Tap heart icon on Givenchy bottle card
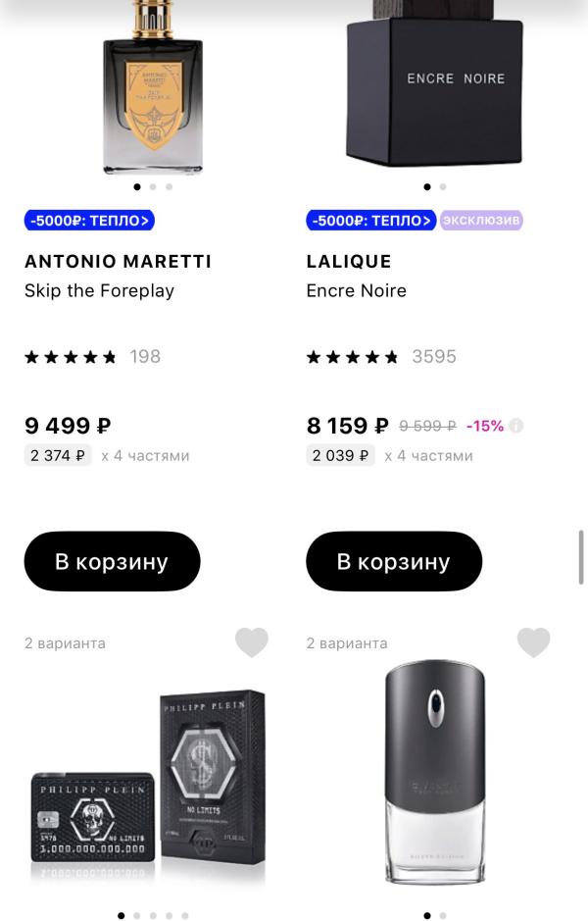The image size is (588, 921). tap(533, 642)
